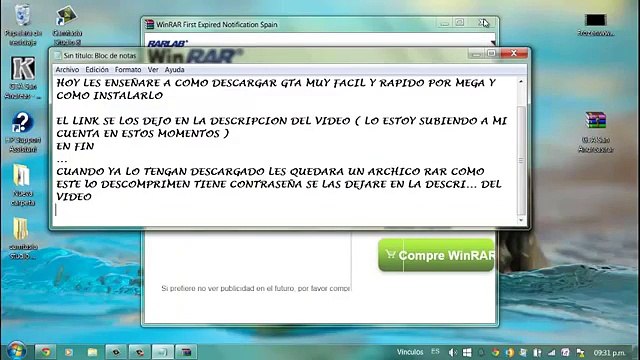Open the Nueva carpeta desktop folder
The image size is (640, 360).
[23, 185]
